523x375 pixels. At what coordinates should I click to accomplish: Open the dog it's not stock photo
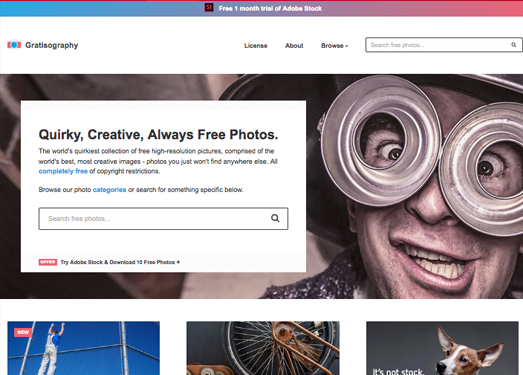coord(442,348)
